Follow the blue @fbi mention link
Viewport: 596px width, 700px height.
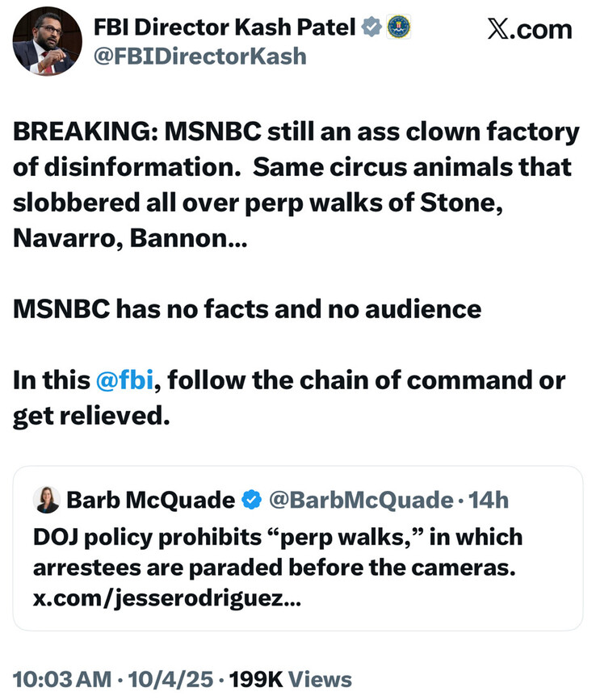click(124, 380)
